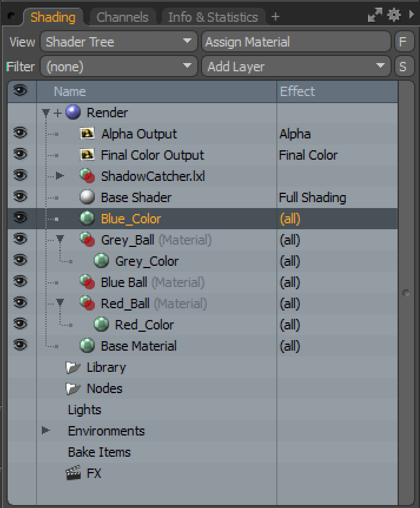Image resolution: width=420 pixels, height=508 pixels.
Task: Switch to Info & Statistics tab
Action: (213, 17)
